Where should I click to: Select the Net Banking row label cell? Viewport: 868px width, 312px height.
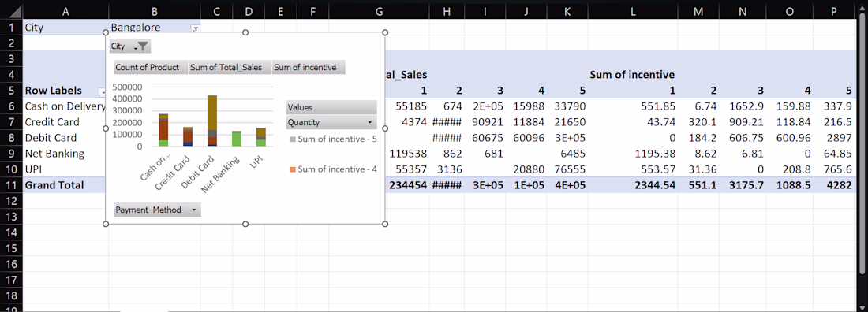(65, 154)
